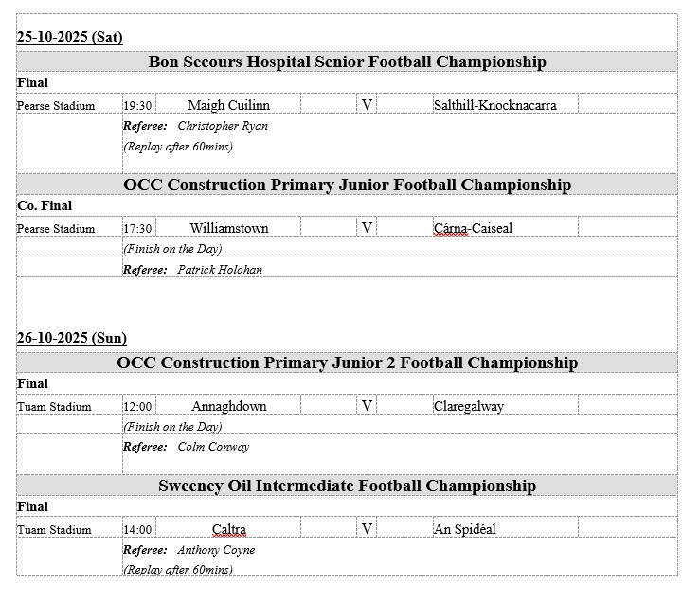Click the 25-10-2025 (Sat) date heading
This screenshot has height=601, width=700.
point(70,37)
